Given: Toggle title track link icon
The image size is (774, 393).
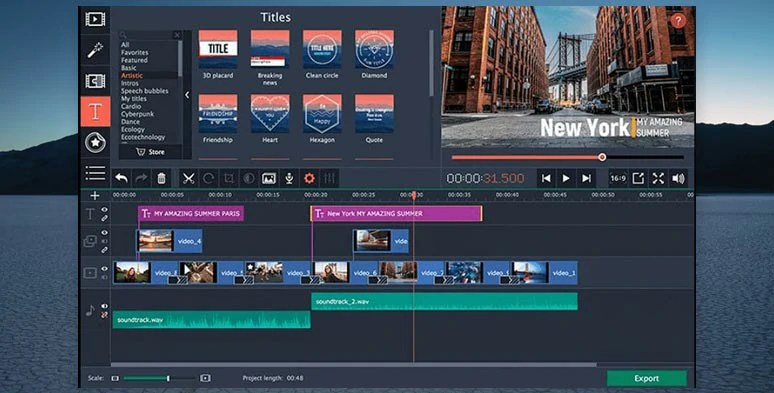Looking at the screenshot, I should tap(104, 218).
